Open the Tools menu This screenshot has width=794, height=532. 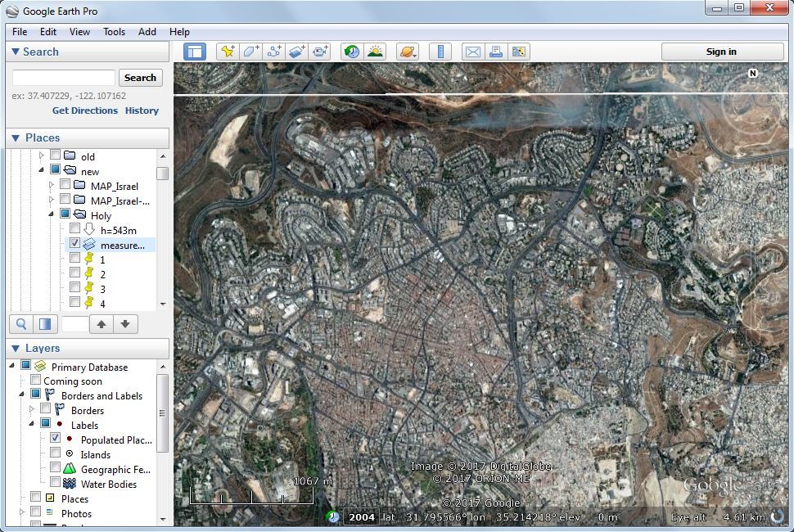click(x=114, y=32)
